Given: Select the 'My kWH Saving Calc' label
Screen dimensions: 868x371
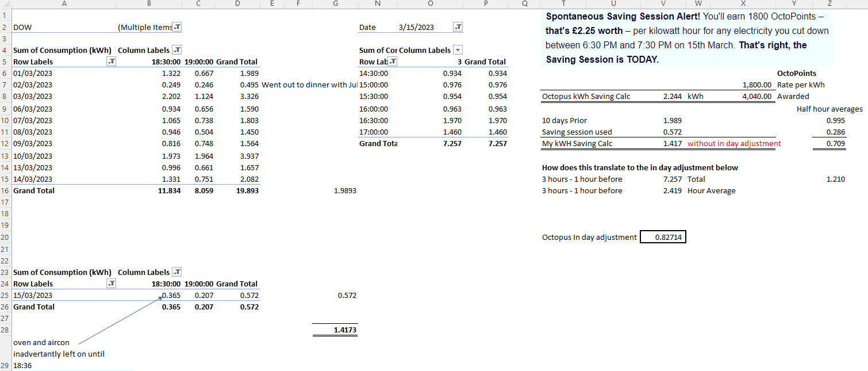Looking at the screenshot, I should pyautogui.click(x=577, y=143).
